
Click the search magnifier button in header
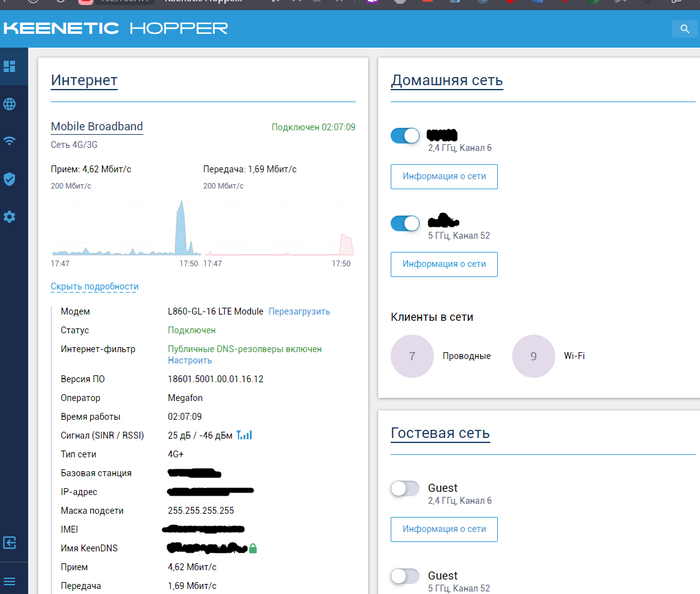click(684, 29)
